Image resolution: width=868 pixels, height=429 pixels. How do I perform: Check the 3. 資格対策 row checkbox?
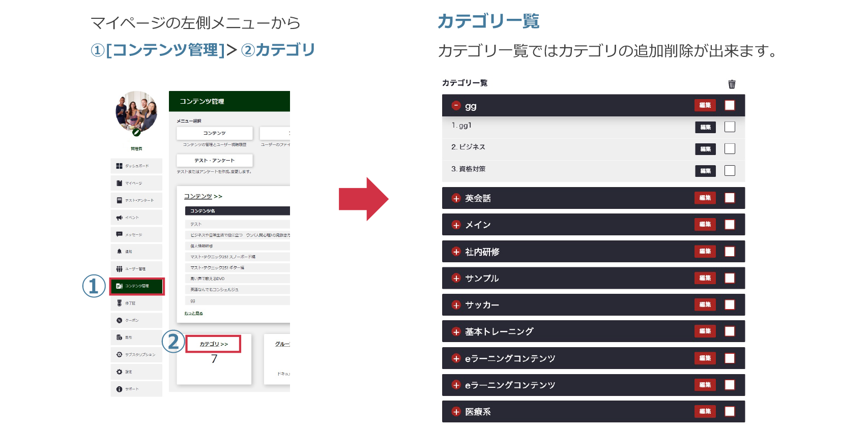pyautogui.click(x=730, y=170)
